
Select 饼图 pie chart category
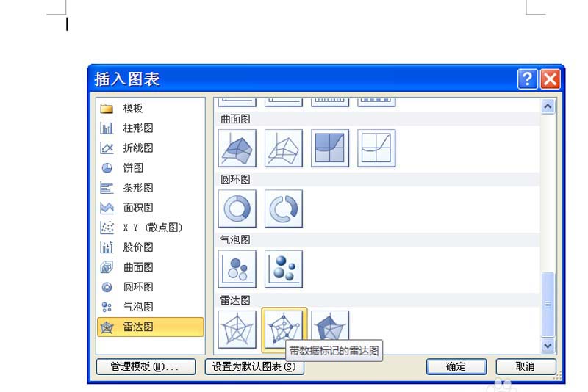coord(150,167)
